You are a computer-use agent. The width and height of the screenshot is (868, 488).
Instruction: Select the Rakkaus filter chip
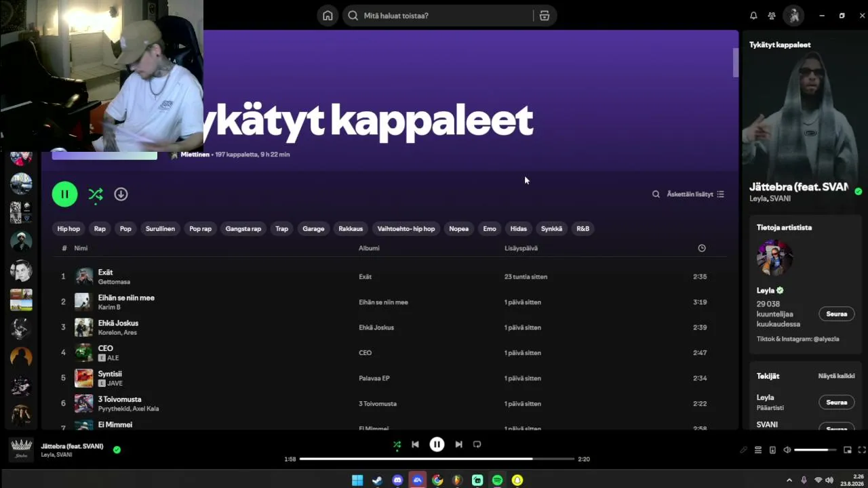(x=351, y=229)
